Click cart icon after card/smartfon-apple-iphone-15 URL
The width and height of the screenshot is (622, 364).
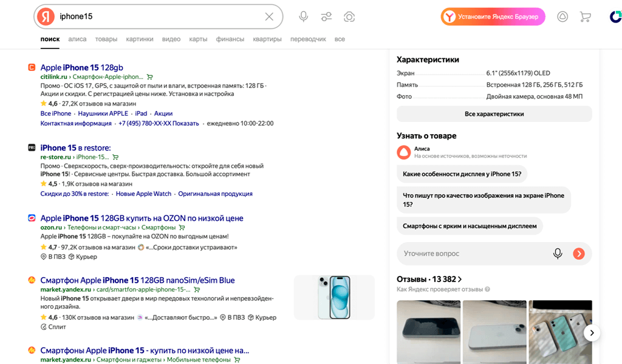tap(197, 289)
